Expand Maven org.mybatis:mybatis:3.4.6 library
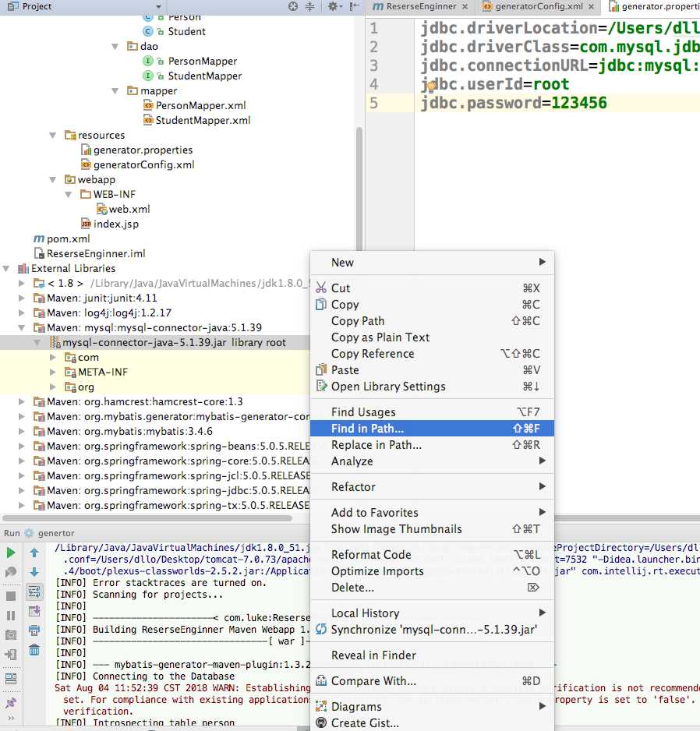 [22, 431]
